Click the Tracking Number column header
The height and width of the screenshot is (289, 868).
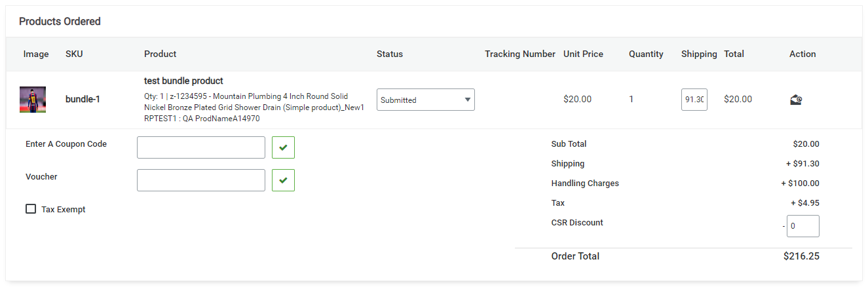tap(519, 54)
